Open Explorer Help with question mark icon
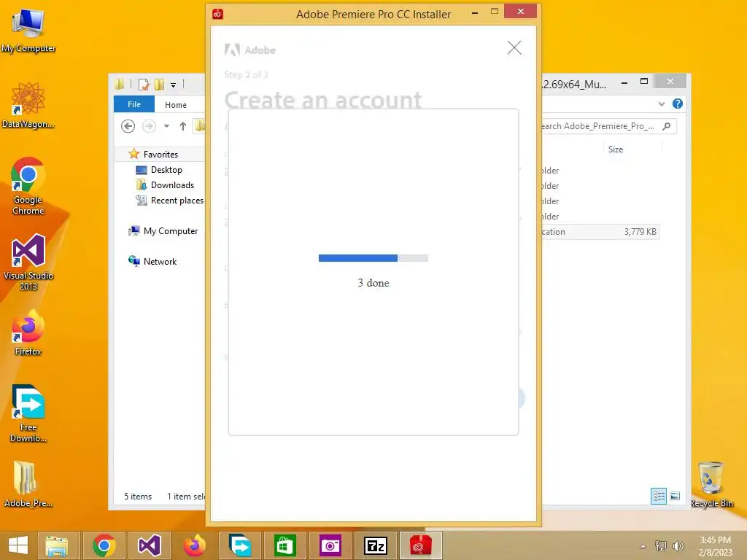The image size is (747, 560). click(x=678, y=104)
